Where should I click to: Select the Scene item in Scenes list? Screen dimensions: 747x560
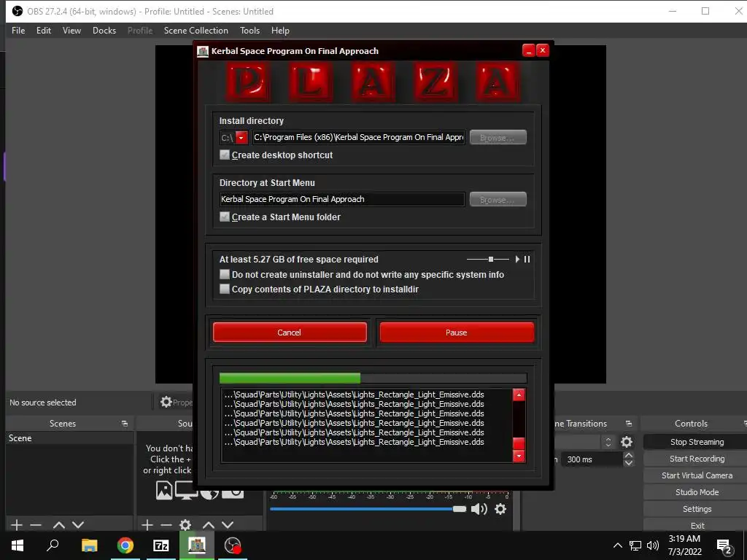[x=69, y=438]
